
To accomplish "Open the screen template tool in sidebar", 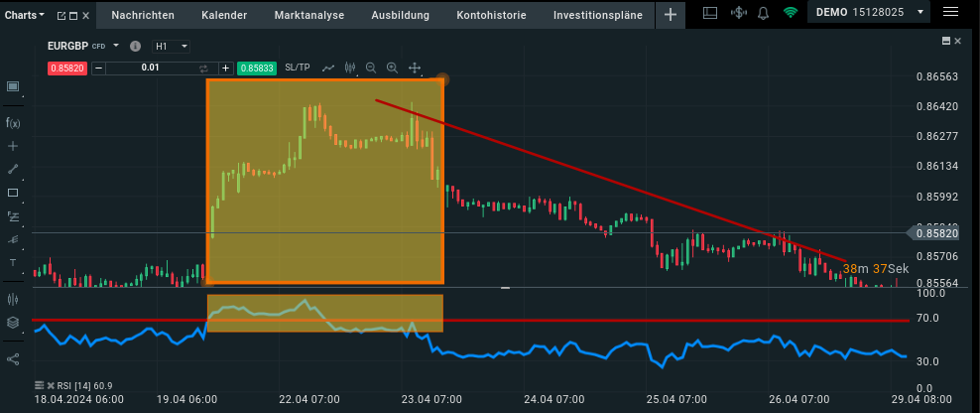I will [x=13, y=87].
